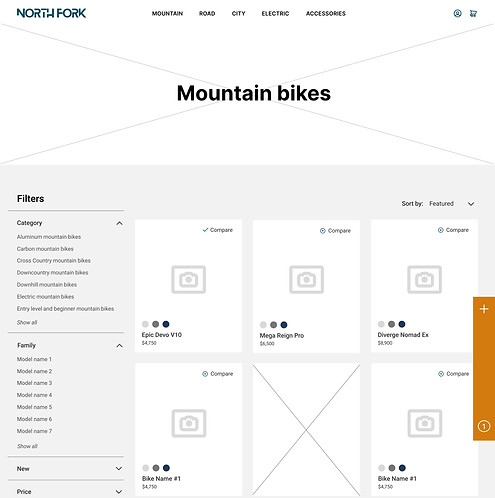Open the shopping cart icon
The image size is (495, 498).
click(473, 13)
